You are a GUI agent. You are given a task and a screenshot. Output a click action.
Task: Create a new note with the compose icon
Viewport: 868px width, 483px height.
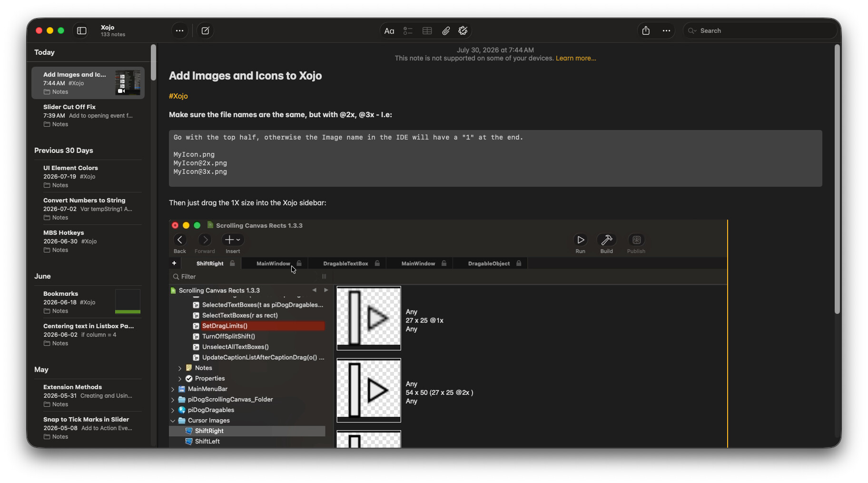coord(205,30)
